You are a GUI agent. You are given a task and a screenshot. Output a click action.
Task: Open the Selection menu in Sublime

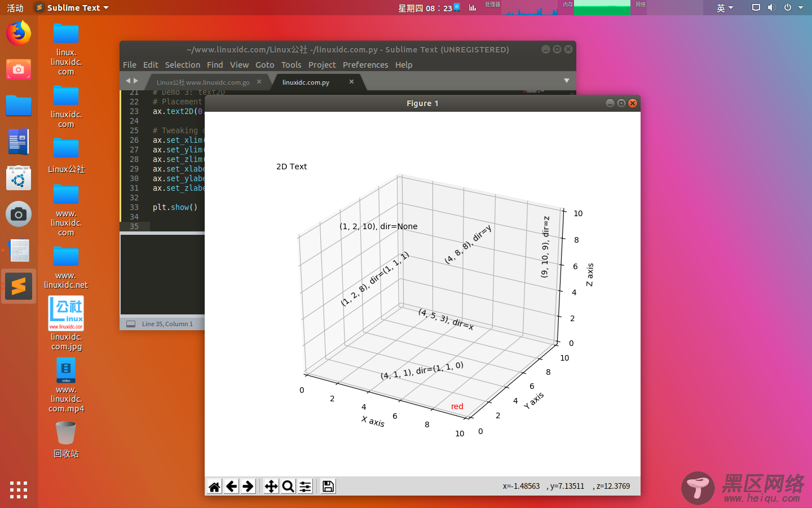click(182, 65)
